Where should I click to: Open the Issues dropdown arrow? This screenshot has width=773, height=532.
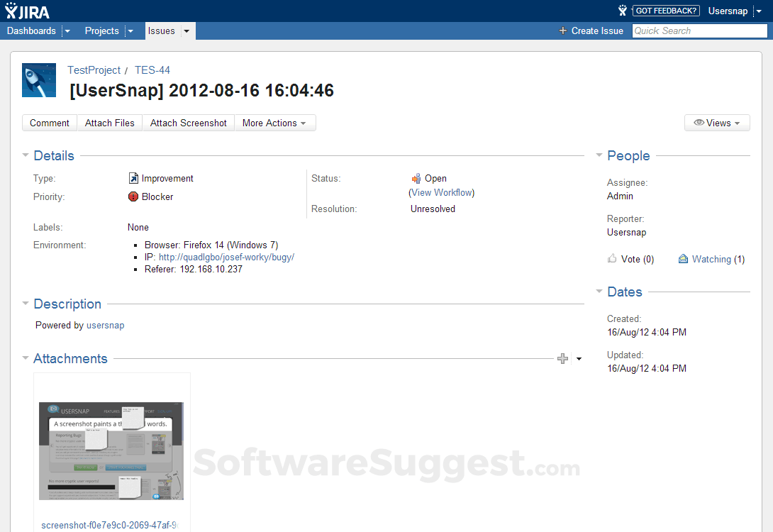[187, 31]
